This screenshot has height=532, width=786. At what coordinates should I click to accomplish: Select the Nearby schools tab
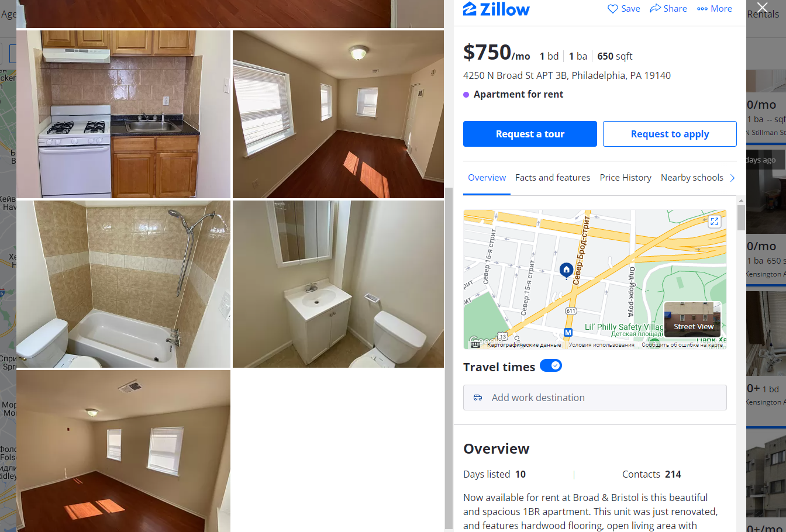[692, 178]
